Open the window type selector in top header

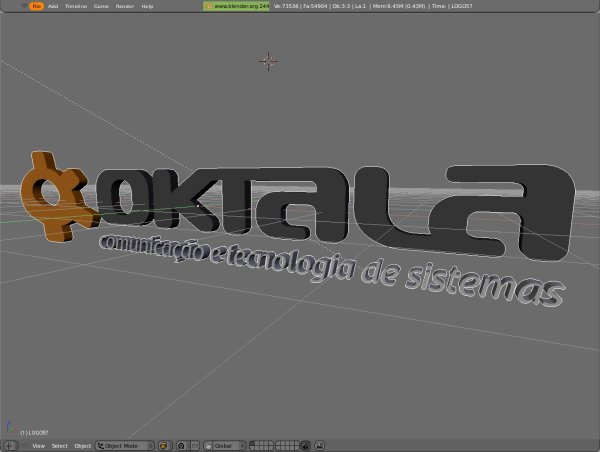[x=9, y=6]
